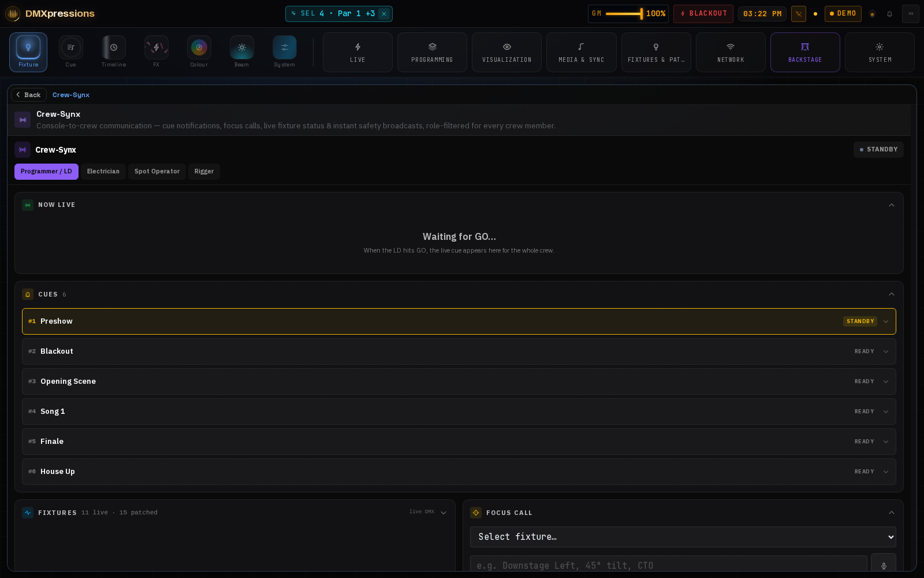Open the PROGRAMMING section
The height and width of the screenshot is (578, 924).
pos(432,52)
